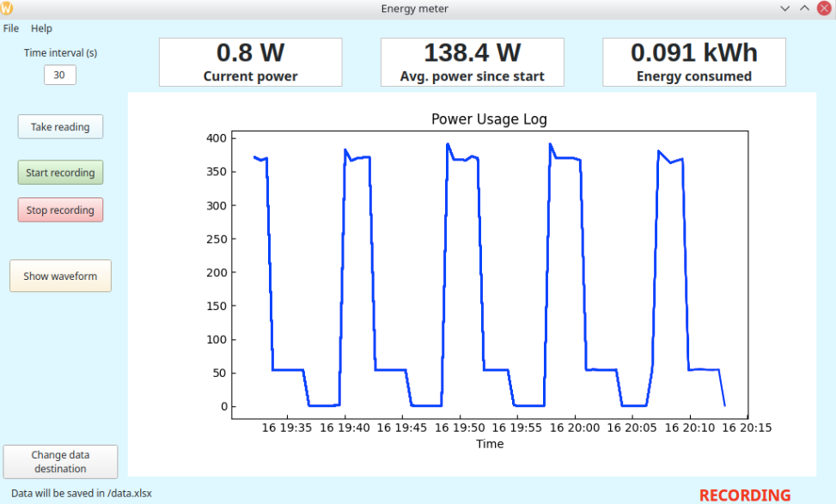Image resolution: width=836 pixels, height=504 pixels.
Task: Click the Show waveform button
Action: 60,276
